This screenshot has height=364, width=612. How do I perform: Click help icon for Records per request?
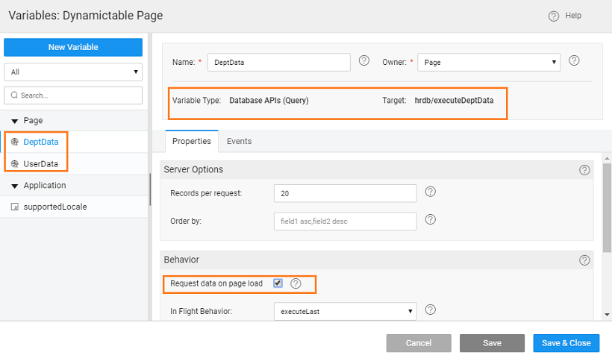tap(430, 192)
